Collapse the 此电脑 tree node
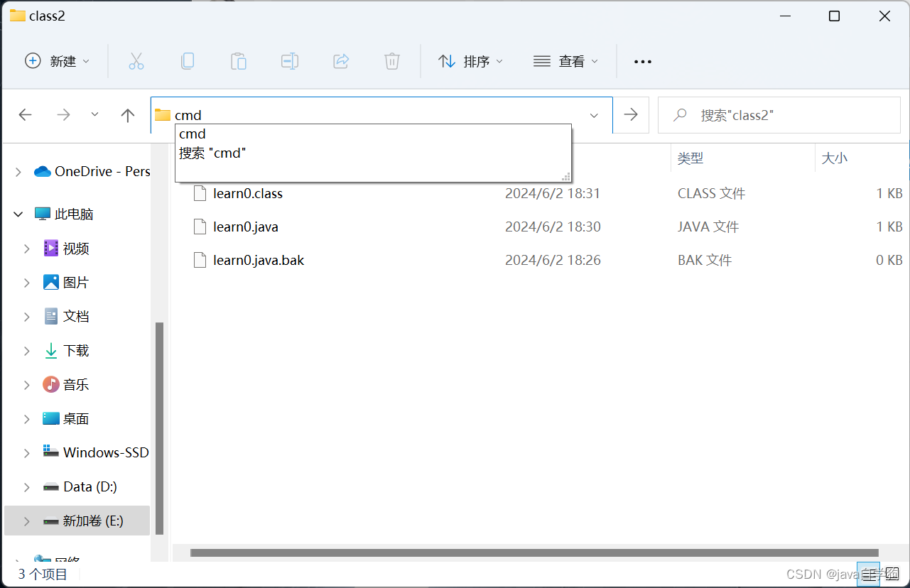The image size is (910, 588). (18, 214)
